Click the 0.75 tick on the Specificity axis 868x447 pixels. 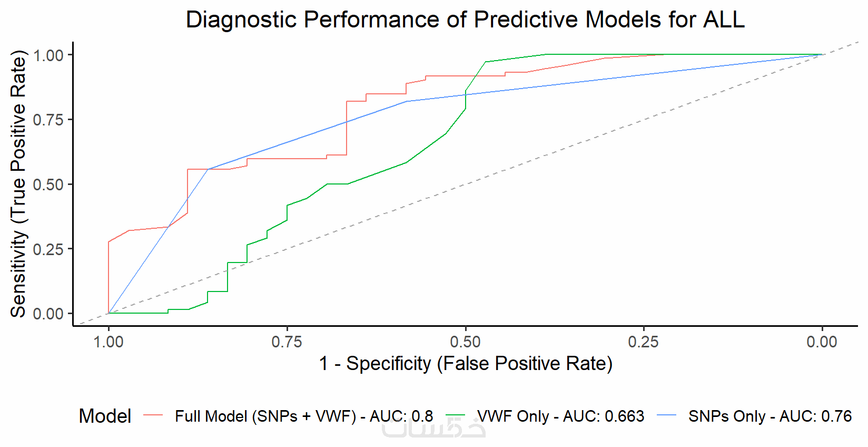pyautogui.click(x=287, y=342)
